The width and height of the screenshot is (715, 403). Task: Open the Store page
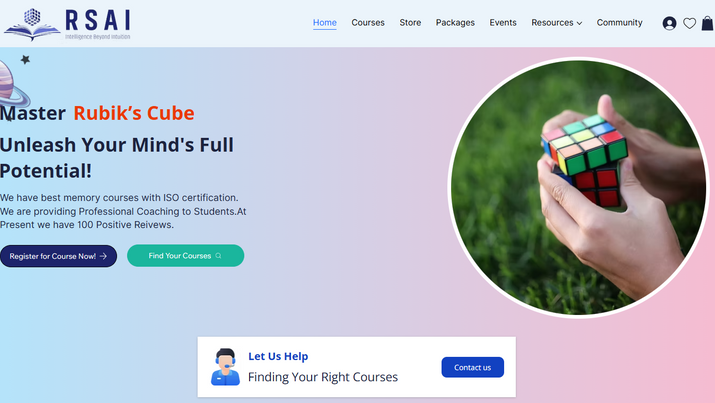click(x=410, y=22)
